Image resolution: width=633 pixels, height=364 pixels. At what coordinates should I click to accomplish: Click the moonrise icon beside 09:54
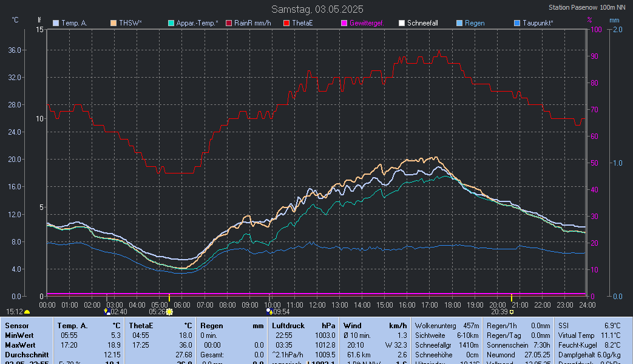point(269,312)
